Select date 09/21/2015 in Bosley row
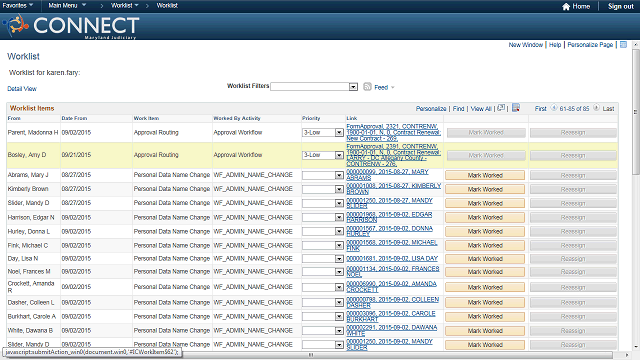The height and width of the screenshot is (360, 640). tap(76, 155)
